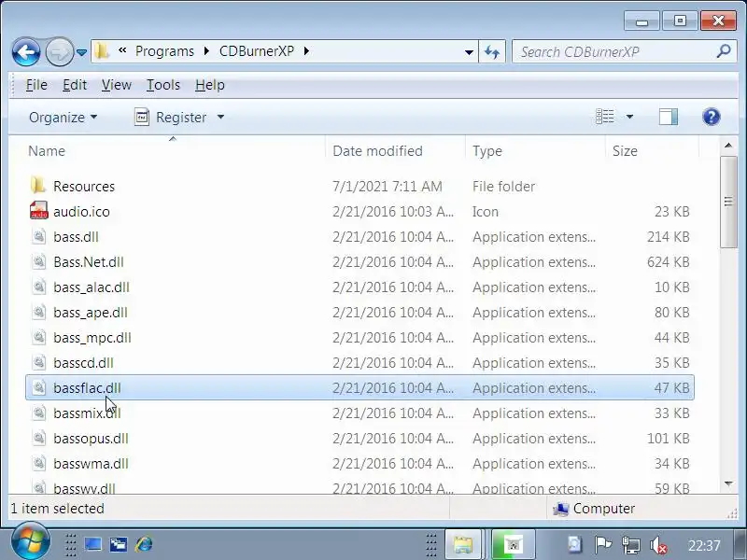
Task: Open the network tray icon
Action: pyautogui.click(x=631, y=546)
